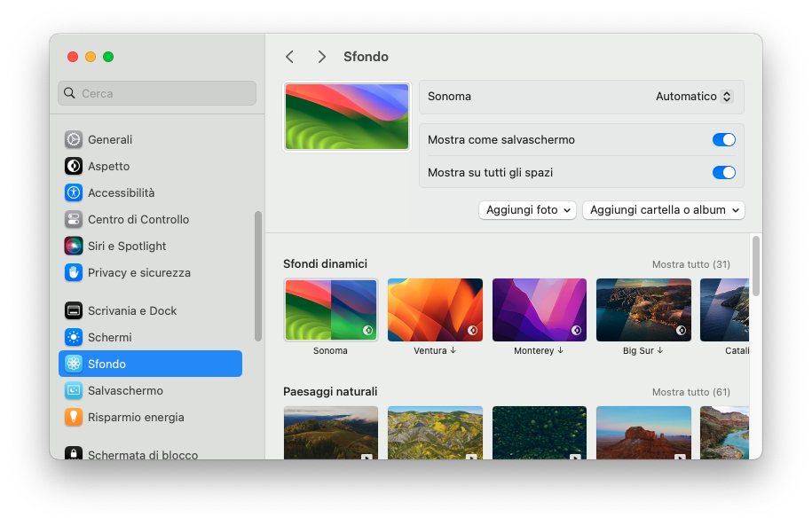Click the Siri e Spotlight icon
The height and width of the screenshot is (525, 812).
74,246
